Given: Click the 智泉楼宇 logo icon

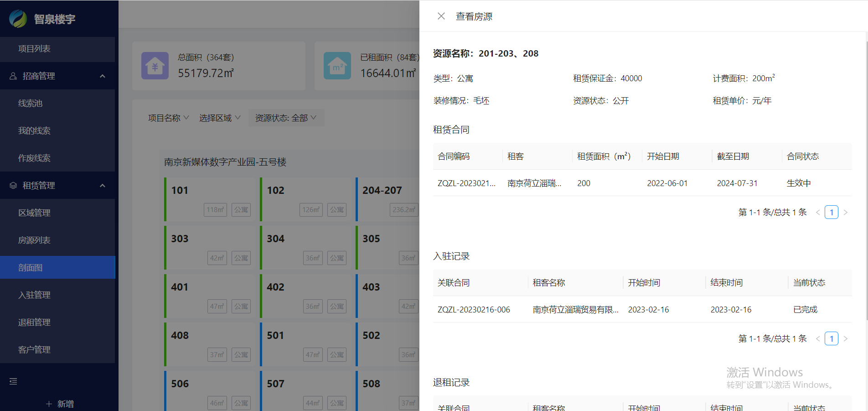Looking at the screenshot, I should coord(18,19).
